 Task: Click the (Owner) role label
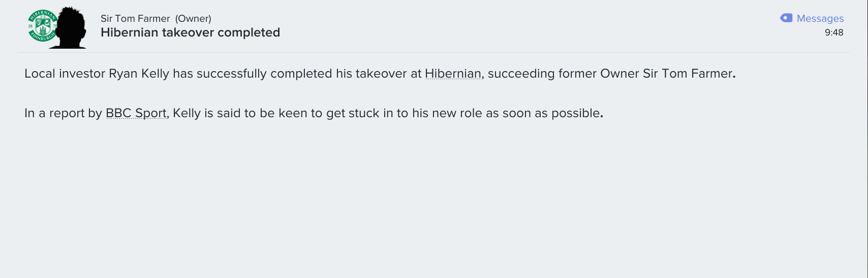pos(193,18)
